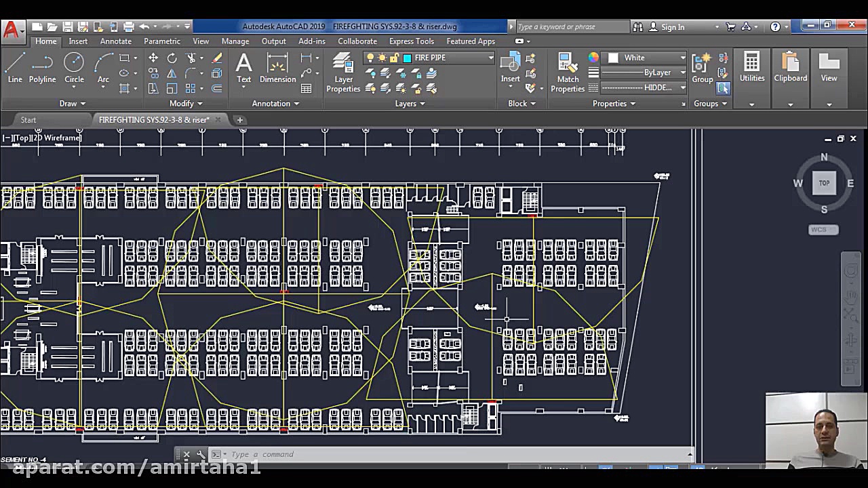Select the Line drawing tool

15,68
